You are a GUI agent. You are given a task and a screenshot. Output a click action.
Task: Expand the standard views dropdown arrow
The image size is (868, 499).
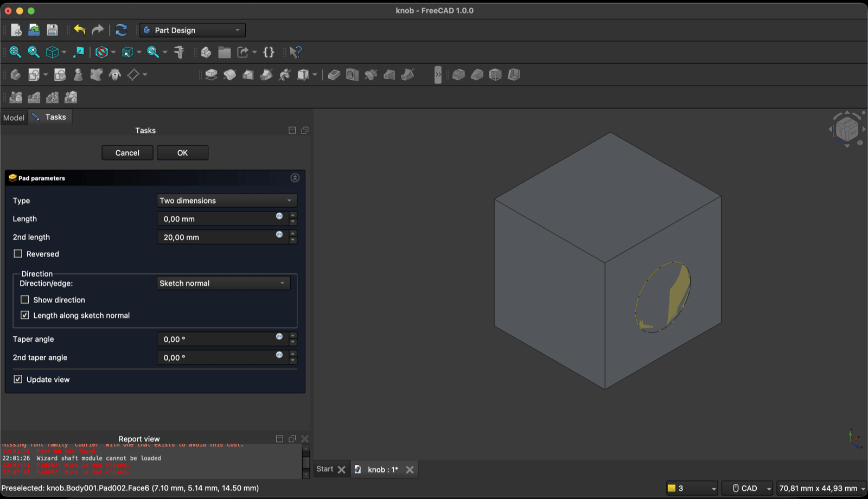click(x=64, y=53)
